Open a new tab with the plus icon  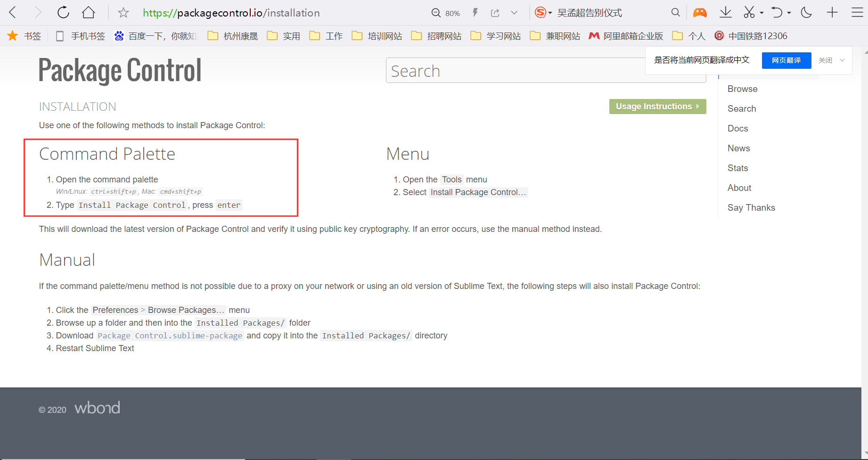click(832, 13)
